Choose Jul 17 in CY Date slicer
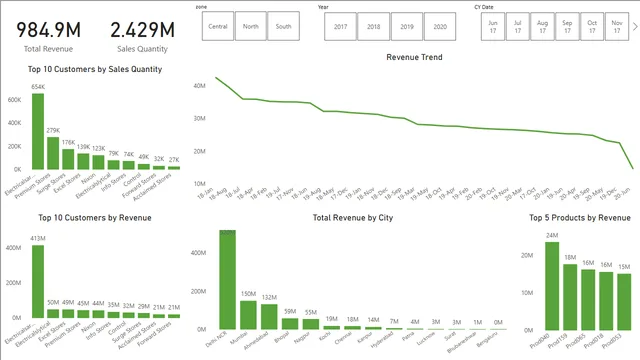Screen dimensions: 640x360 (x=518, y=27)
